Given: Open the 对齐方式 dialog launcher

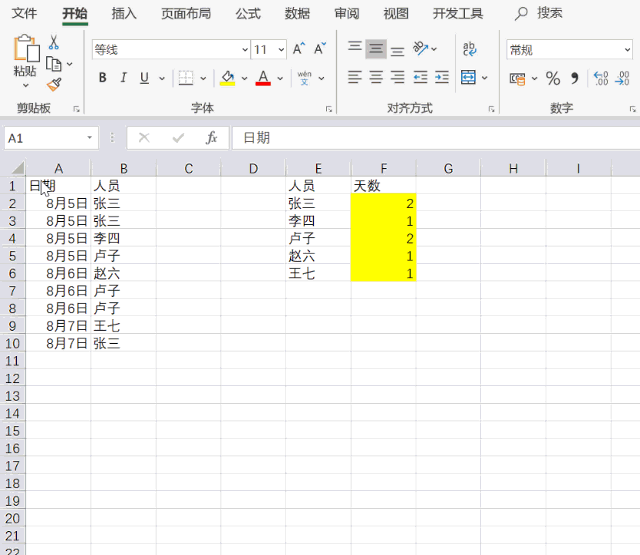Looking at the screenshot, I should [x=491, y=109].
